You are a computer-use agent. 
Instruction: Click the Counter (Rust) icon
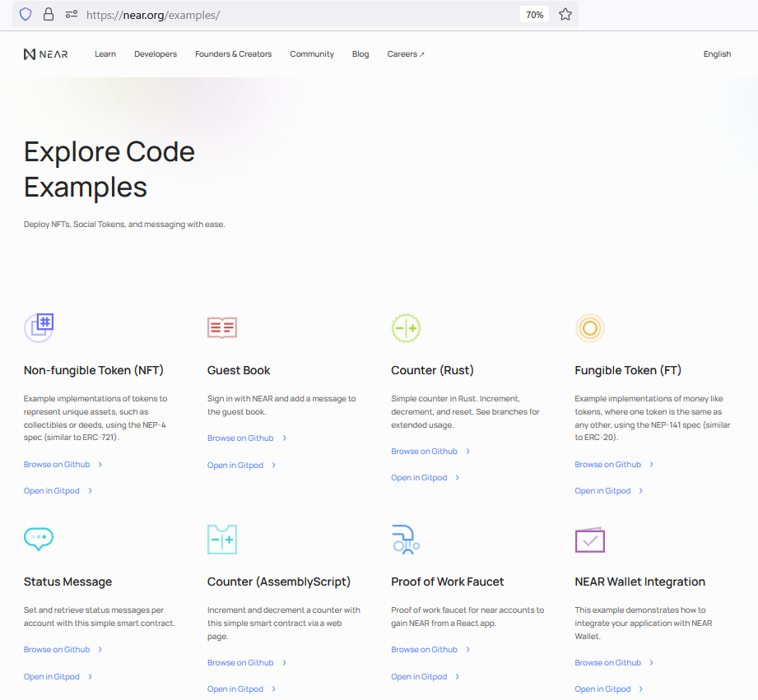pos(406,327)
